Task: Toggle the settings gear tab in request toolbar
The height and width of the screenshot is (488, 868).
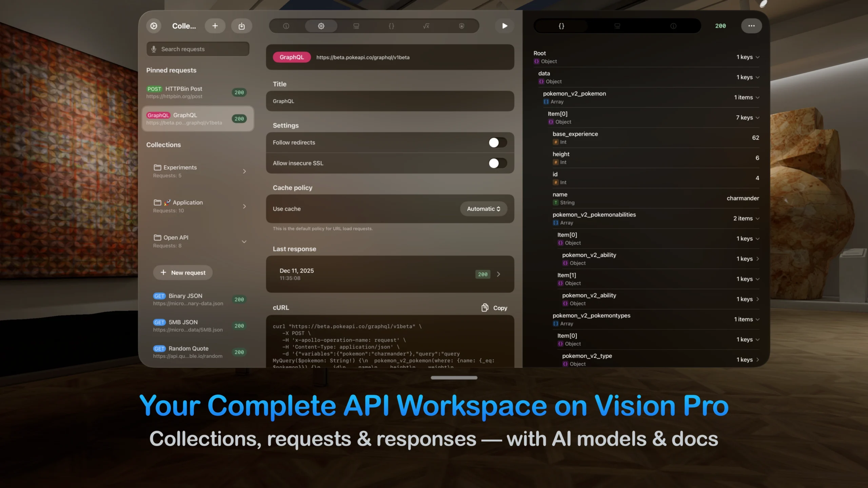Action: [x=321, y=26]
